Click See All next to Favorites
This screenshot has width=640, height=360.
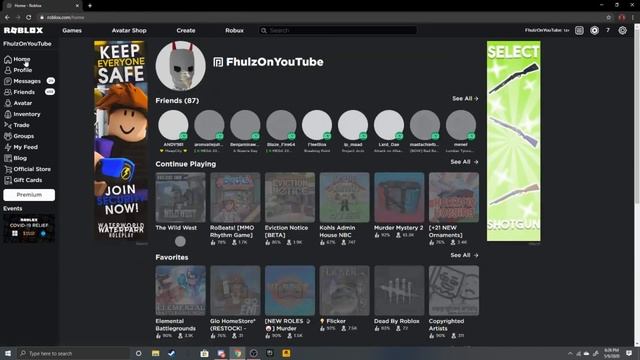point(464,256)
